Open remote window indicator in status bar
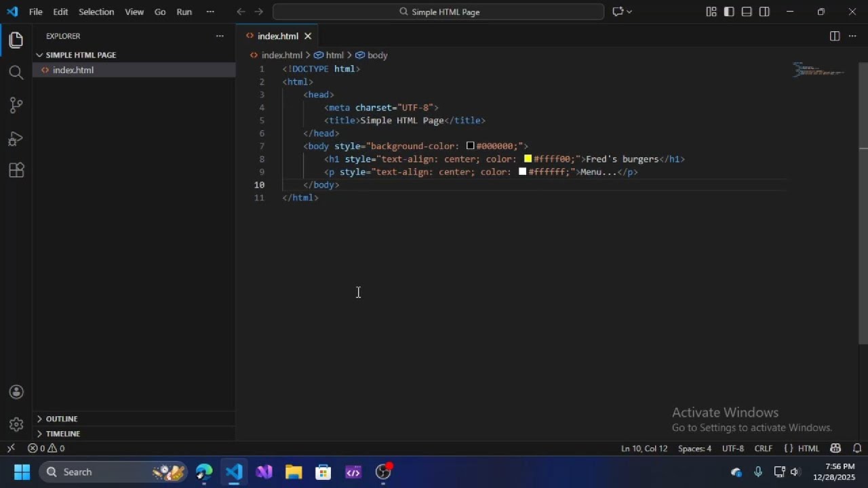 [x=11, y=448]
